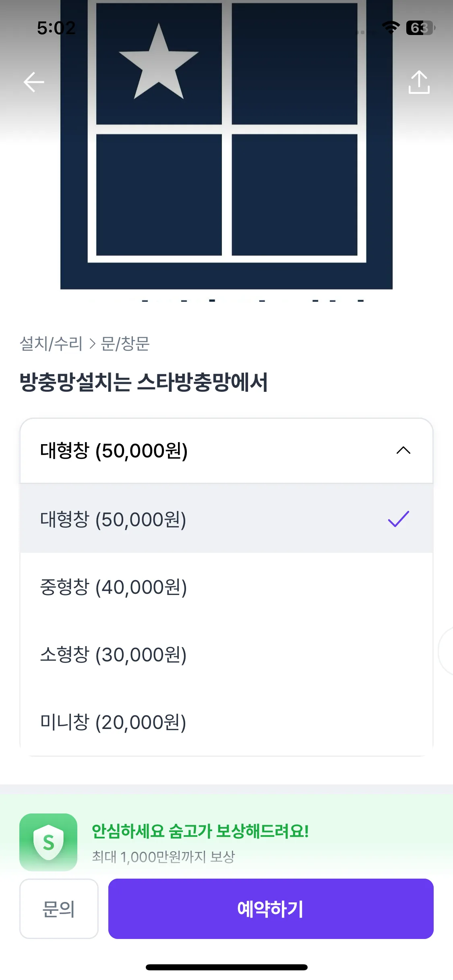Collapse the dropdown with the chevron-up arrow

[x=403, y=451]
